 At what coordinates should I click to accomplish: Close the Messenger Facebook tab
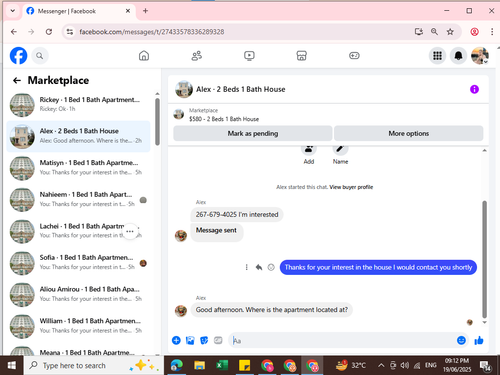click(128, 11)
